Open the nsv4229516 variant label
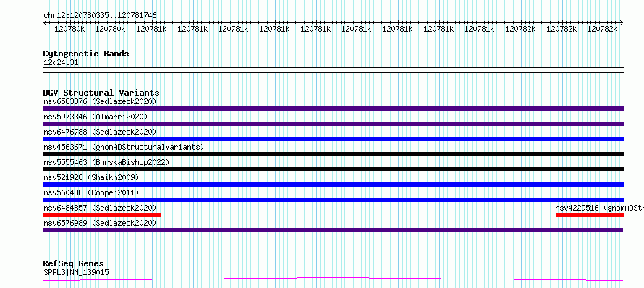The image size is (644, 288). pos(600,208)
